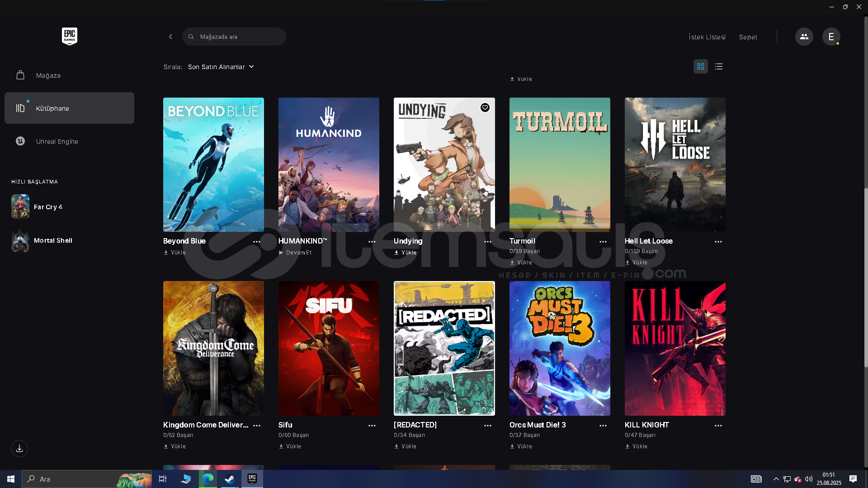Go back using the back arrow
This screenshot has width=868, height=488.
(170, 37)
